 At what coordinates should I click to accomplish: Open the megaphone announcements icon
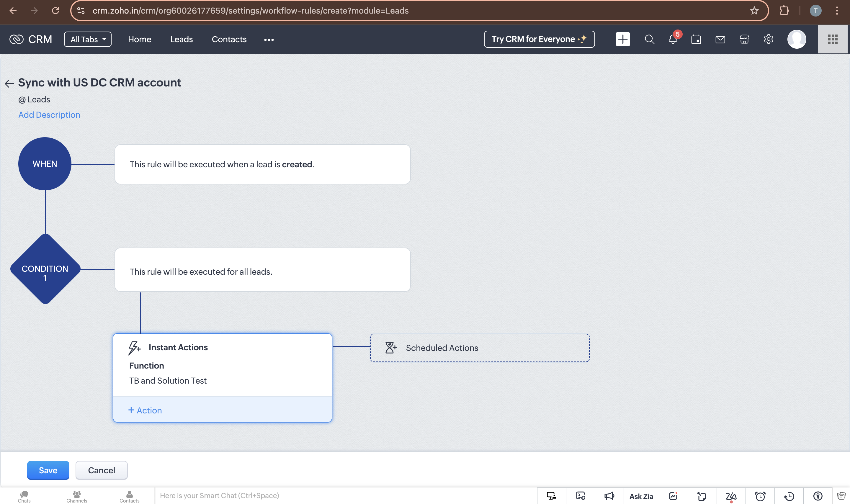click(x=609, y=496)
